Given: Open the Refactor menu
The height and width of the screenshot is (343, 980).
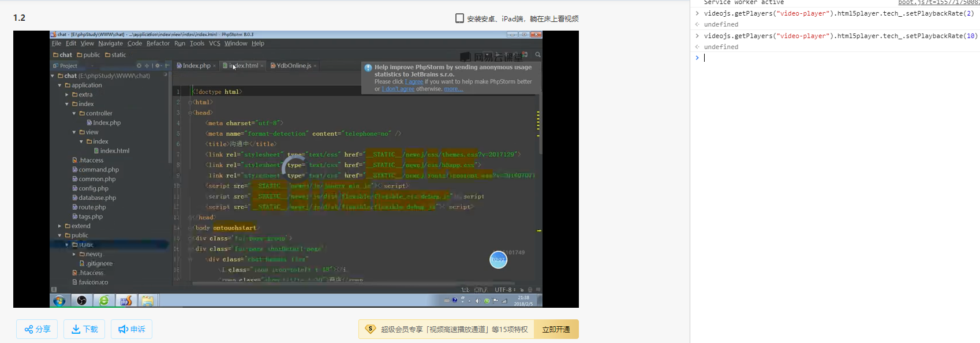Looking at the screenshot, I should 158,43.
